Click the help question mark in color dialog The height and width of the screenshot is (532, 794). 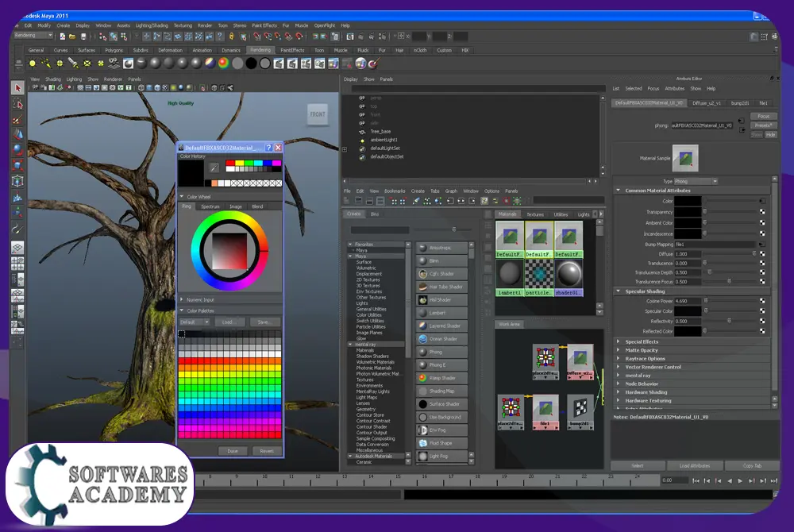[x=268, y=148]
